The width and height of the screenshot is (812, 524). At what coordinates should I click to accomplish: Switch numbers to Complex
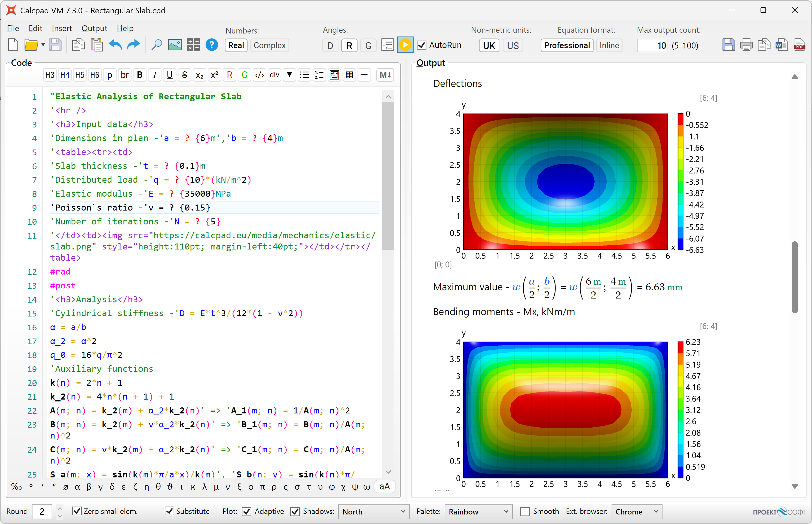(269, 45)
